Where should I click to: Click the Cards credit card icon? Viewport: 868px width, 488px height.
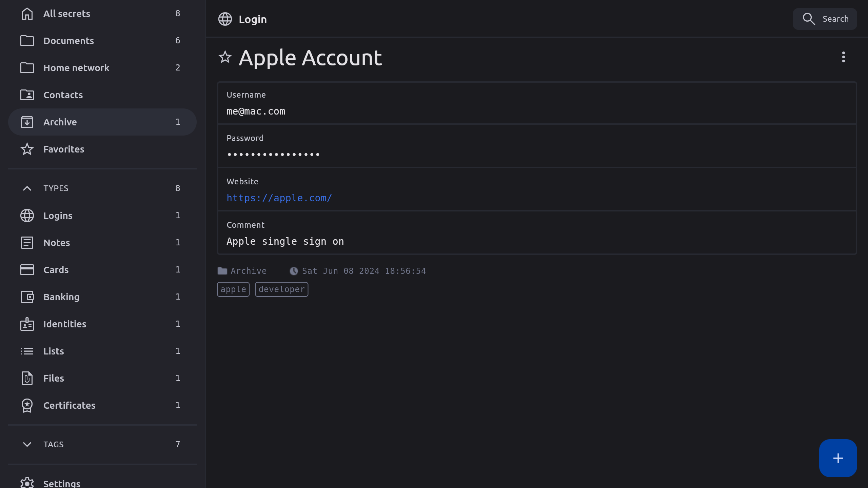pyautogui.click(x=27, y=270)
